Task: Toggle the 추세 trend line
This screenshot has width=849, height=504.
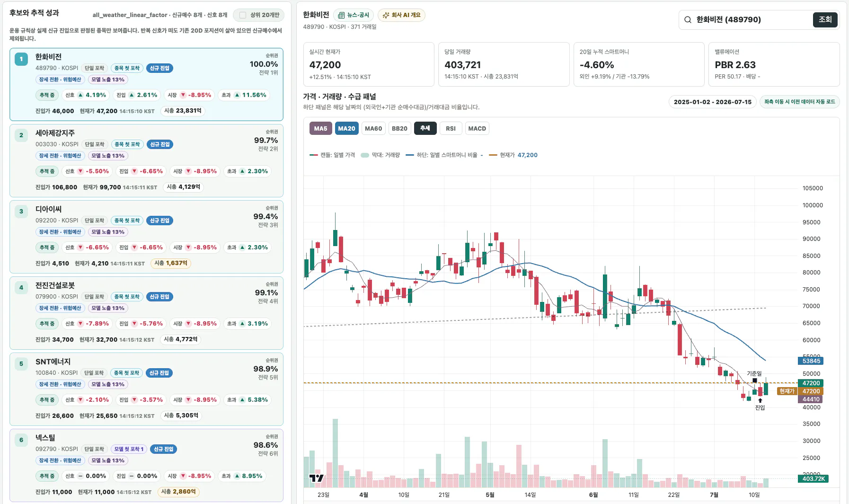Action: 425,129
